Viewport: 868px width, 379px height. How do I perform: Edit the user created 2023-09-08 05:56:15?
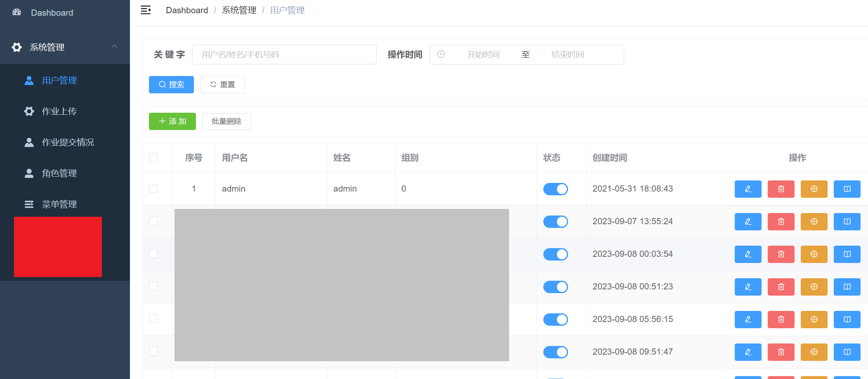coord(748,320)
